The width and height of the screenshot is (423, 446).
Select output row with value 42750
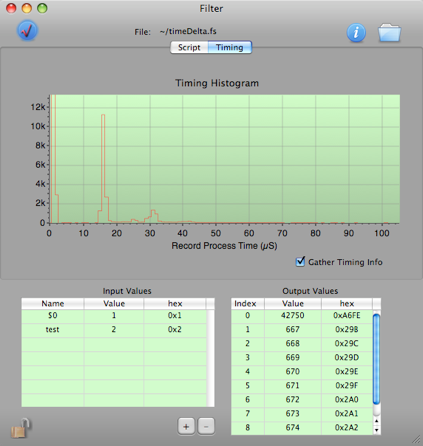[x=302, y=315]
